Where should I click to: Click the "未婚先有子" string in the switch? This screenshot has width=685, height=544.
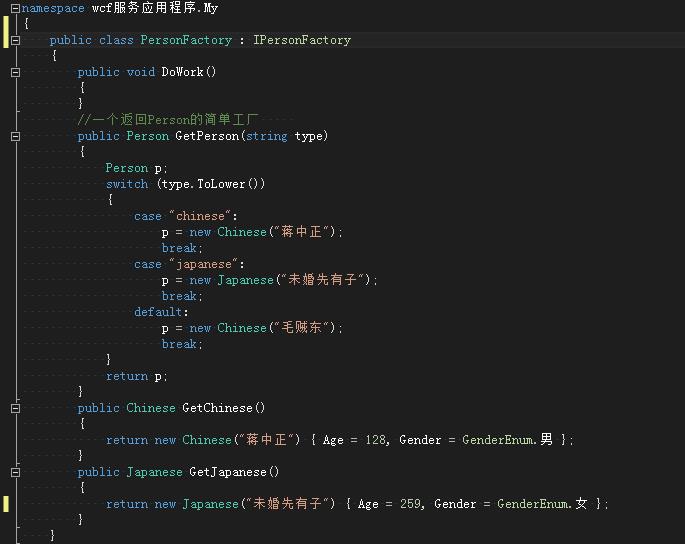click(x=322, y=280)
